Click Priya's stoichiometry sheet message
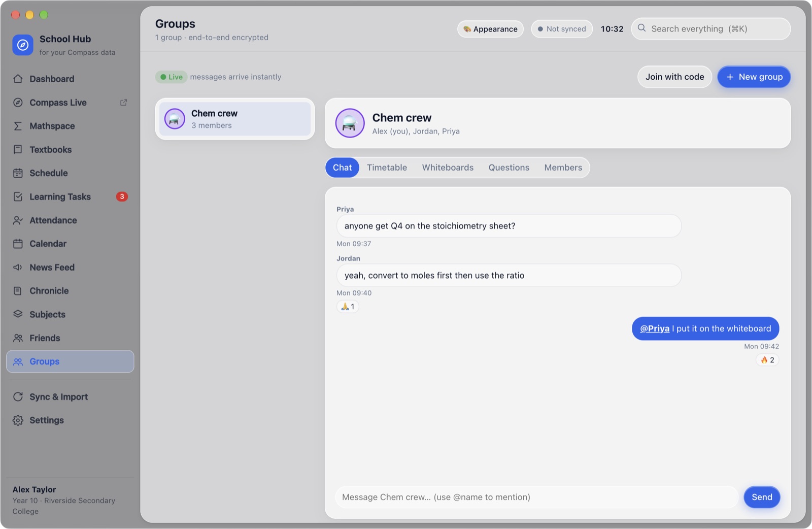Viewport: 812px width, 529px height. pos(509,226)
